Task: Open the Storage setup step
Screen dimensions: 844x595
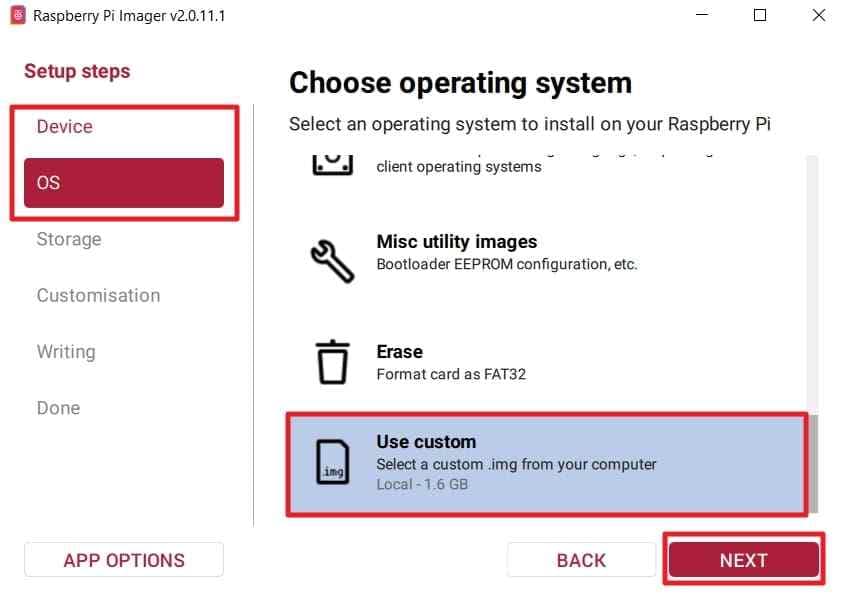Action: click(x=124, y=239)
